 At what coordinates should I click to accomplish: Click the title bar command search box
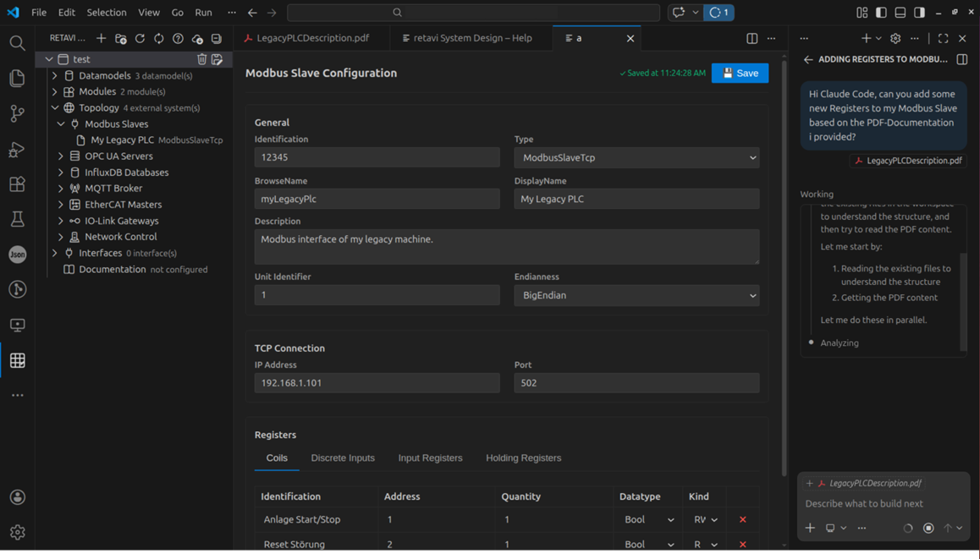[x=473, y=13]
